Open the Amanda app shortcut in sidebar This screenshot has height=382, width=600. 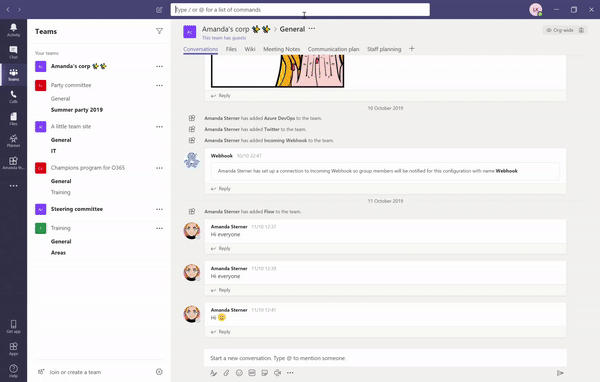pyautogui.click(x=13, y=163)
